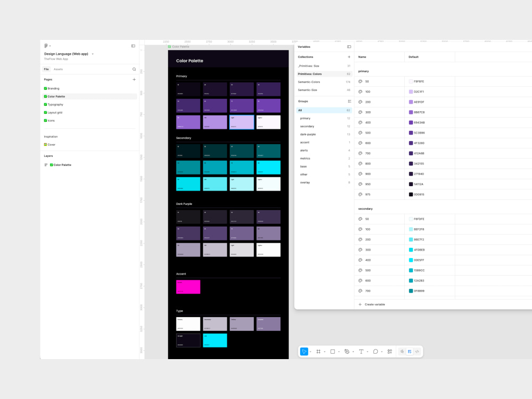Viewport: 532px width, 399px height.
Task: Select the Primitives: Colors collection
Action: 324,74
